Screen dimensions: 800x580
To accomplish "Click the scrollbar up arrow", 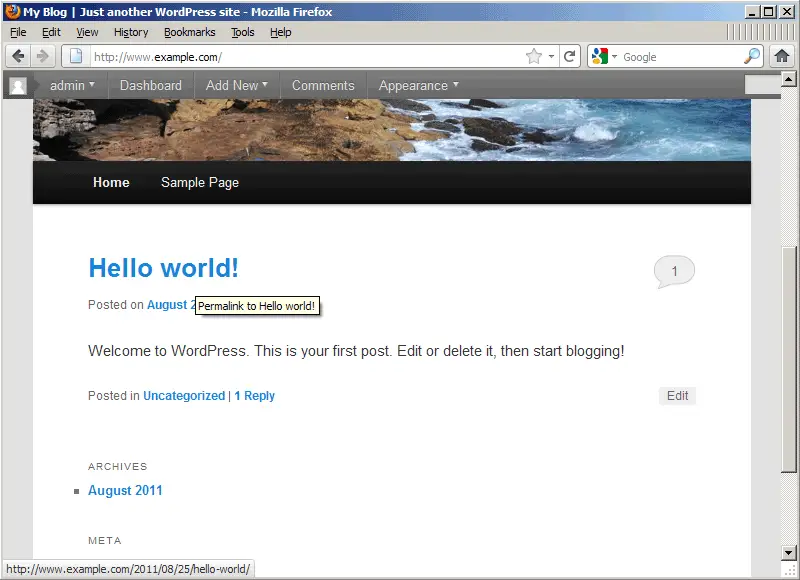I will 788,79.
